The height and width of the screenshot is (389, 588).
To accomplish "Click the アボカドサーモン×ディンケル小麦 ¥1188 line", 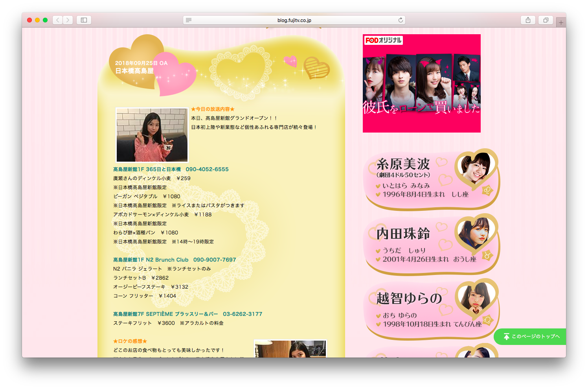I will [162, 214].
